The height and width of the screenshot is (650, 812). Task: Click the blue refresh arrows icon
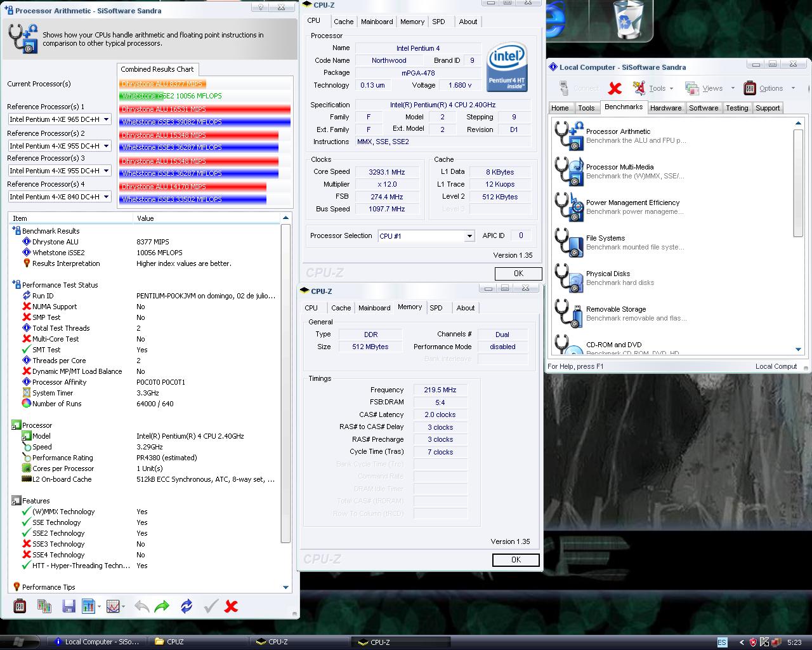pos(186,606)
